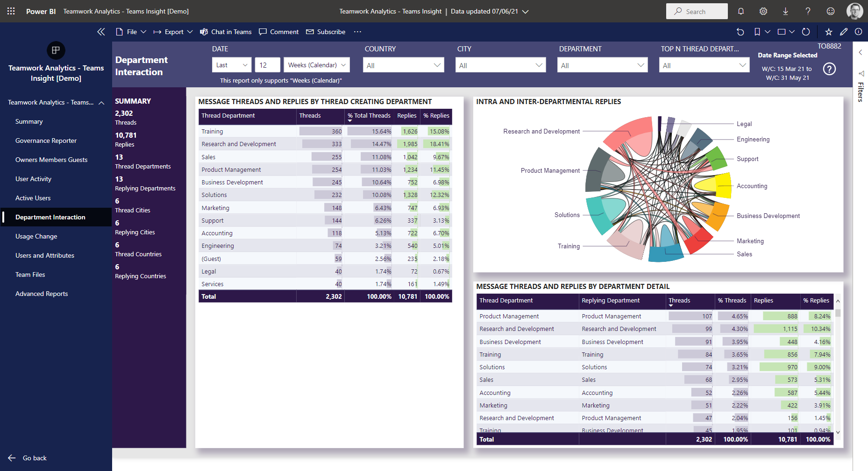Viewport: 868px width, 471px height.
Task: Click the Comment button
Action: (x=279, y=32)
